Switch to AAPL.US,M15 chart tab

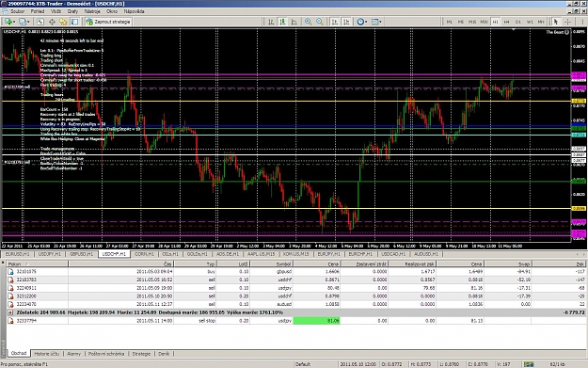coord(261,254)
